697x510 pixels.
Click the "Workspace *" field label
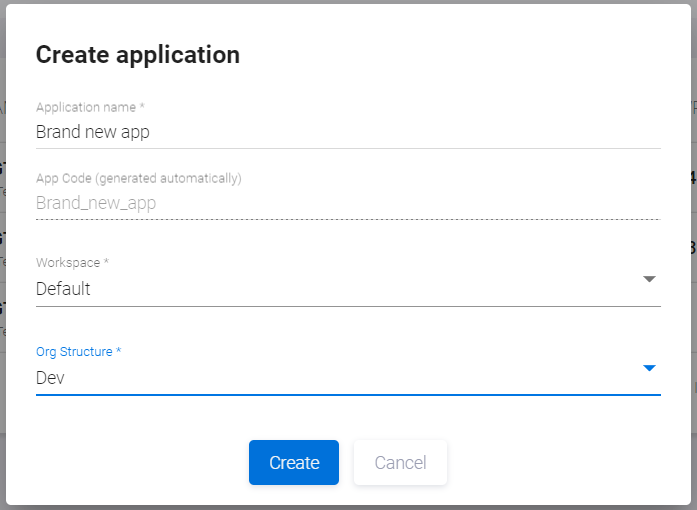[x=73, y=262]
